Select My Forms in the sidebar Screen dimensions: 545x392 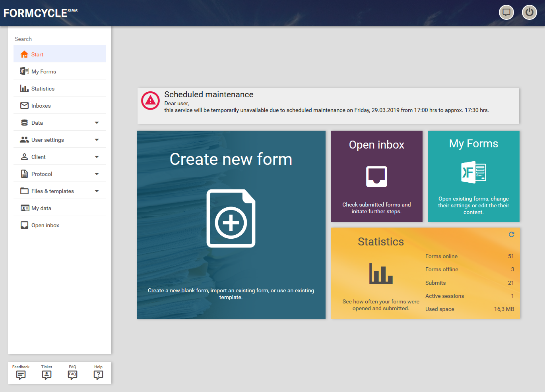(x=44, y=71)
